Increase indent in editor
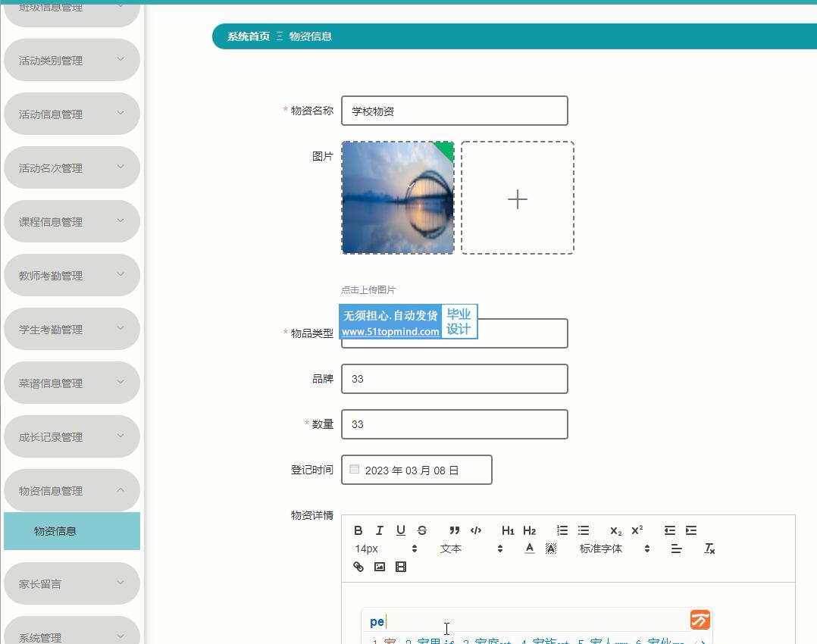This screenshot has height=644, width=817. (691, 530)
